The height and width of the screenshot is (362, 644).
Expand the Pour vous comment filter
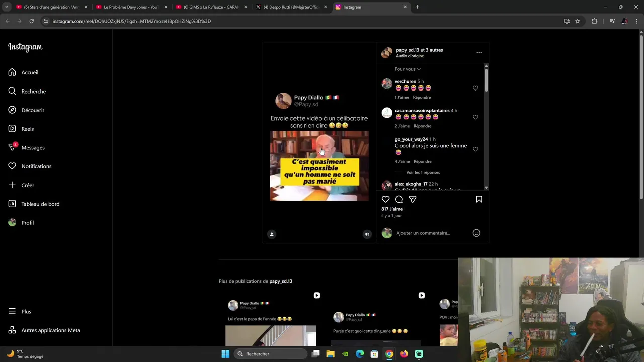click(x=408, y=69)
